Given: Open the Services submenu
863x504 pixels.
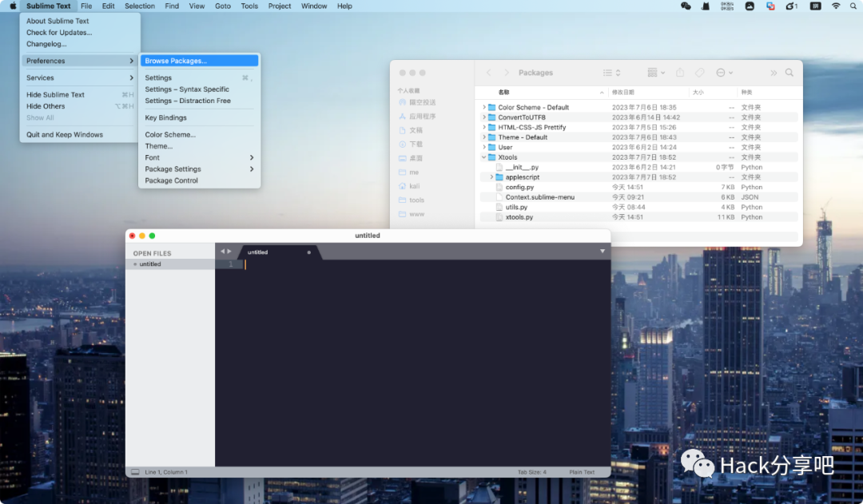Looking at the screenshot, I should click(x=80, y=77).
